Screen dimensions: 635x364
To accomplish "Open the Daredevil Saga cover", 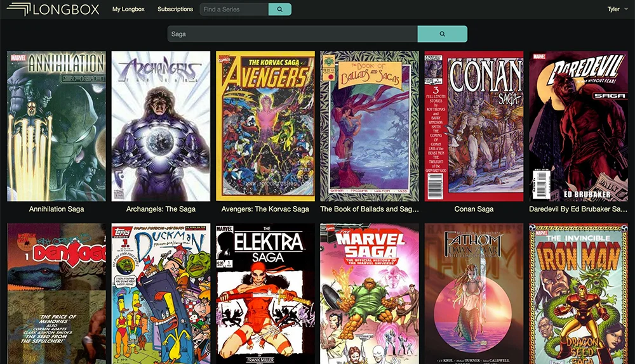I will (x=578, y=126).
